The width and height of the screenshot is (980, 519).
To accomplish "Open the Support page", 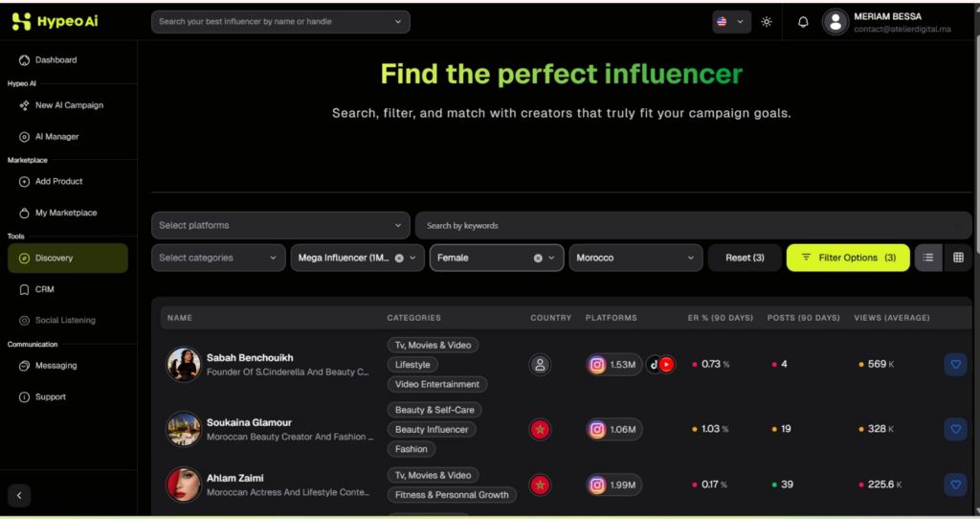I will click(42, 397).
